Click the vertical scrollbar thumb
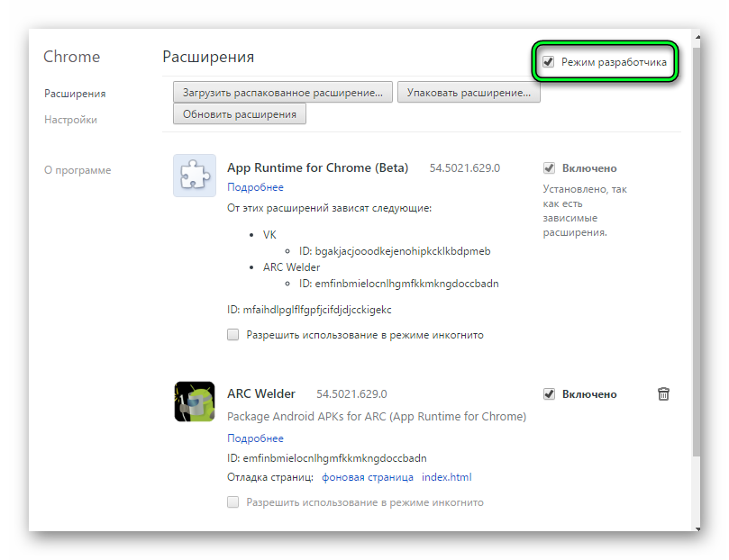The height and width of the screenshot is (560, 729). [697, 251]
